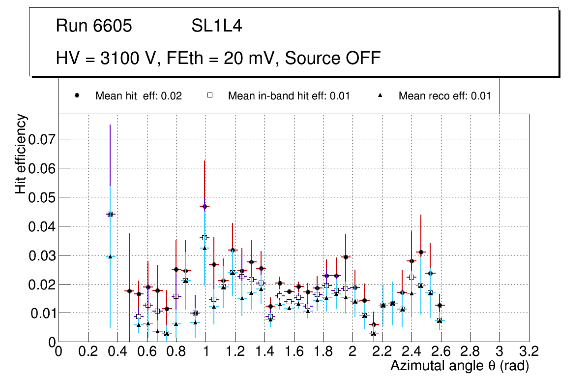Image resolution: width=588 pixels, height=380 pixels.
Task: Click the black triangle legend marker
Action: [x=380, y=96]
